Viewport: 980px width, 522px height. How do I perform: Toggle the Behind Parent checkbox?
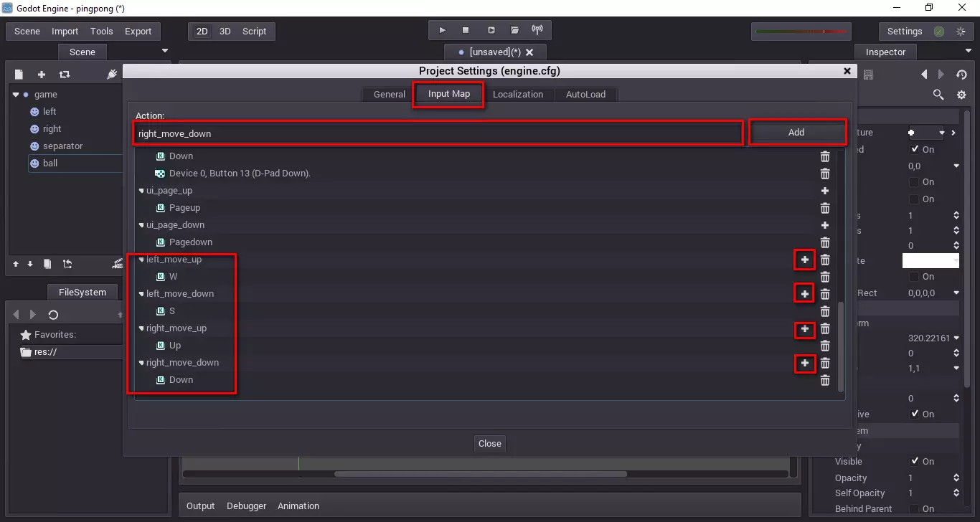pyautogui.click(x=915, y=509)
